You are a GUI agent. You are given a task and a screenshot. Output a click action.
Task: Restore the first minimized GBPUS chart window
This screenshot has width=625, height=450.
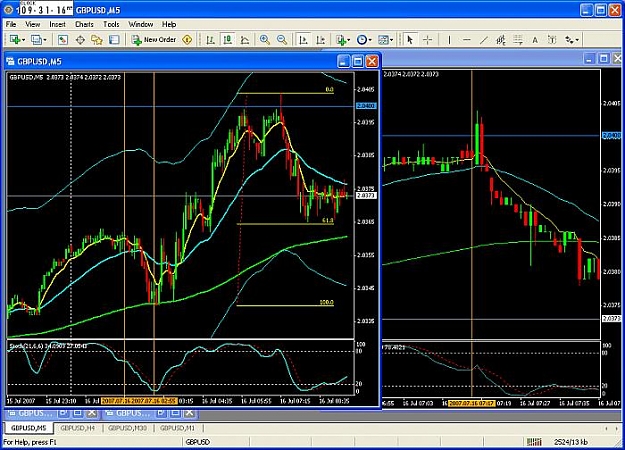click(x=63, y=413)
